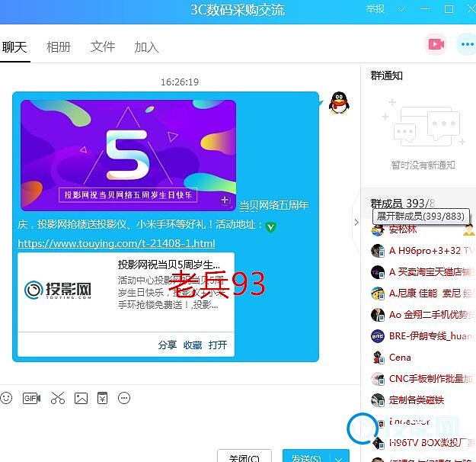This screenshot has width=476, height=462.
Task: Select member H96TV BOX微投厂家
Action: click(x=432, y=442)
